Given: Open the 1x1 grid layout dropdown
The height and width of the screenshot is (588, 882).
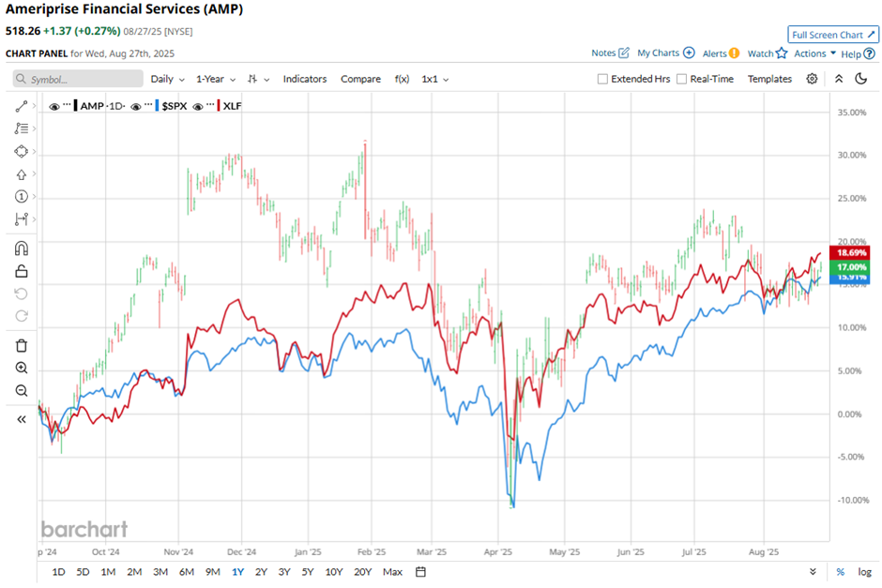Looking at the screenshot, I should (x=435, y=80).
